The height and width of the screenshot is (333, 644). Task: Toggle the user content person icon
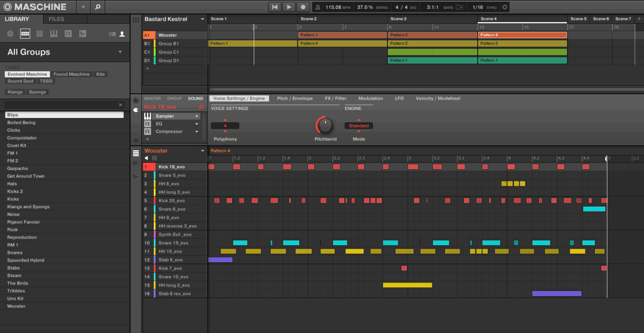(122, 34)
